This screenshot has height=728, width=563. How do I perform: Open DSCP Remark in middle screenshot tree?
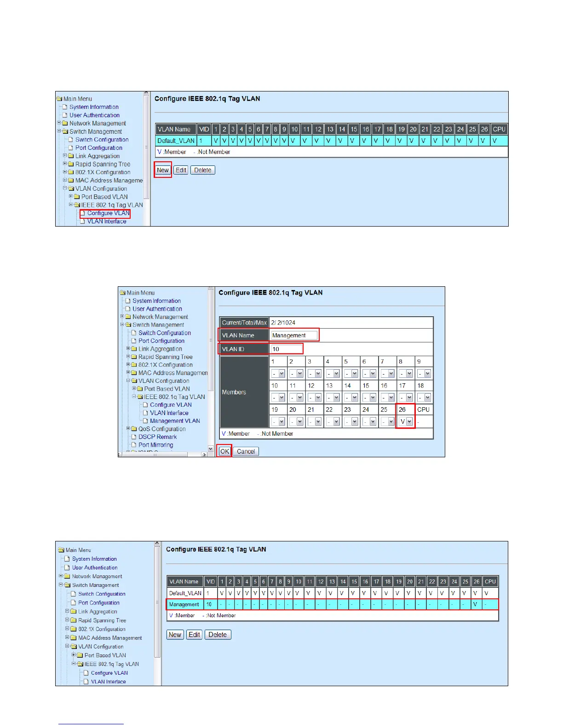[158, 437]
